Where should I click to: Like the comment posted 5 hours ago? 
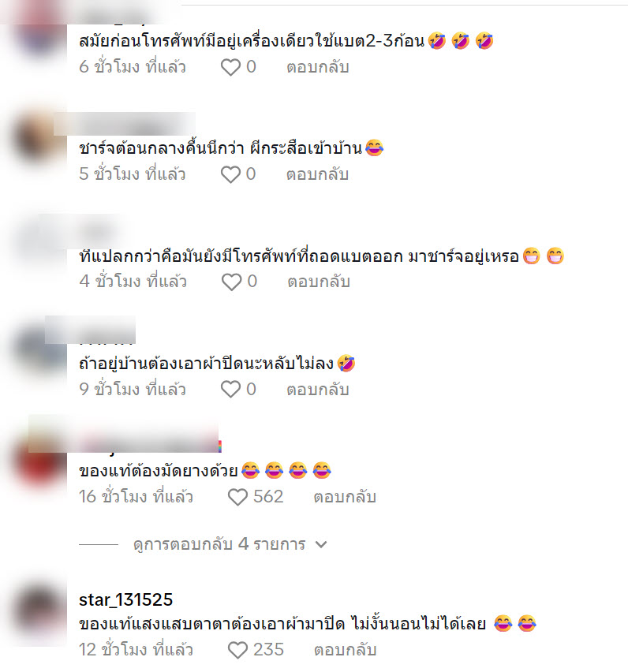(x=230, y=174)
